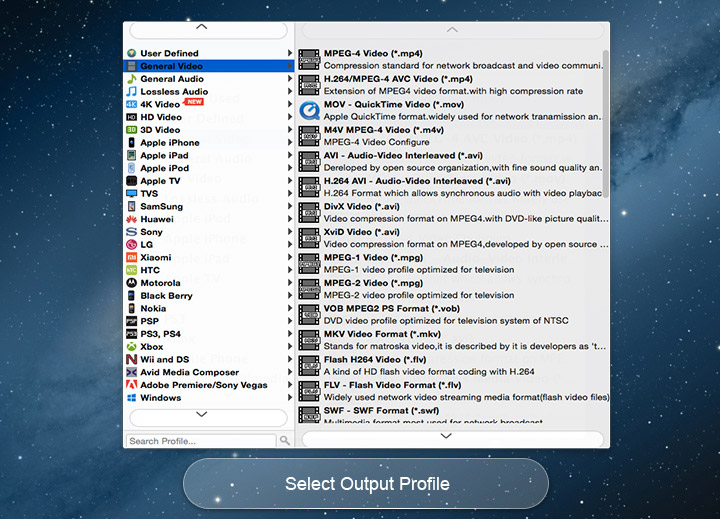Click the Windows logo icon
The width and height of the screenshot is (720, 519).
pyautogui.click(x=132, y=398)
